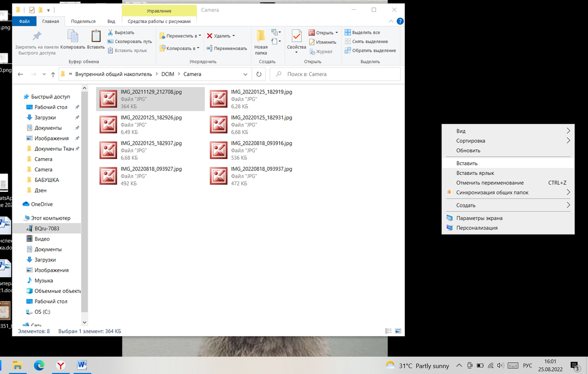This screenshot has height=374, width=588.
Task: Click Скопировать путь command
Action: pos(129,42)
